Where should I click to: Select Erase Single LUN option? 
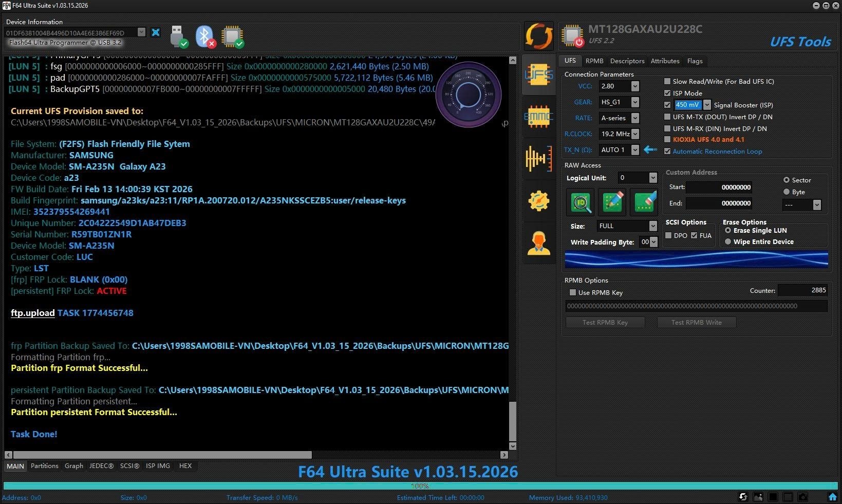[x=727, y=230]
